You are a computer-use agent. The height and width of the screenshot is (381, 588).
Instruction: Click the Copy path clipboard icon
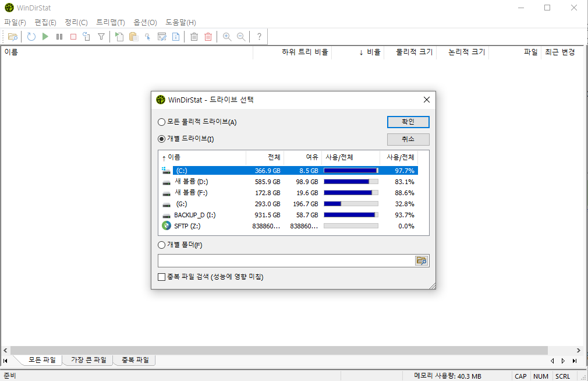[133, 37]
